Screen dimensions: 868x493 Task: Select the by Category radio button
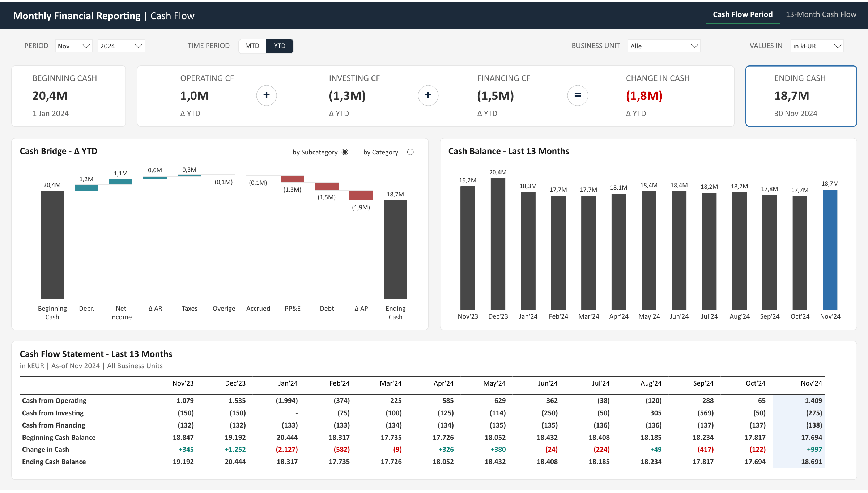(x=410, y=152)
